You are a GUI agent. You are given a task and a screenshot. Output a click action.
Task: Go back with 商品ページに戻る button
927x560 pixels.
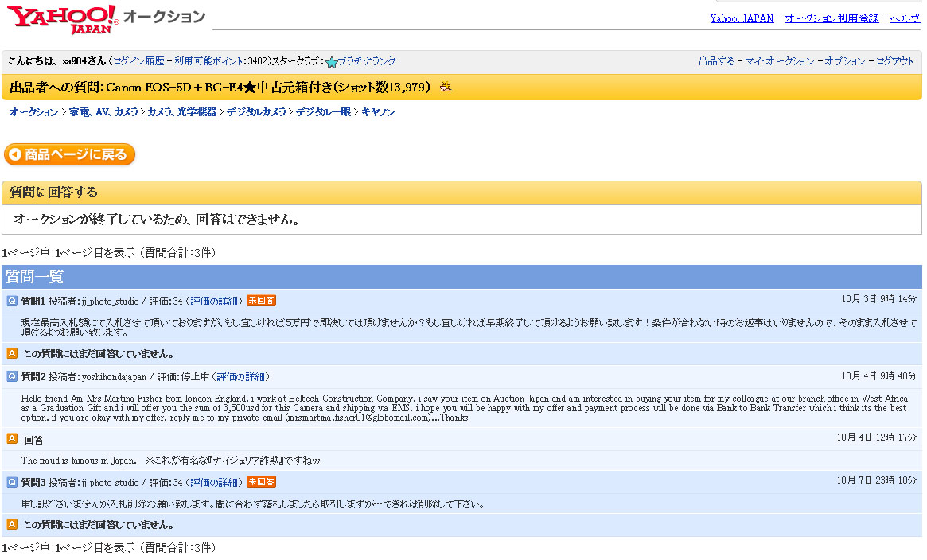click(70, 155)
